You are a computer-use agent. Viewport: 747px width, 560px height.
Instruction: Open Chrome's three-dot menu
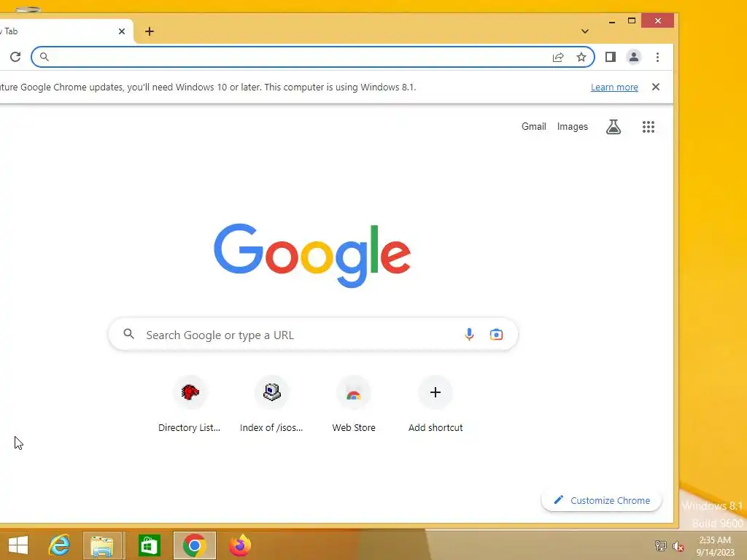(657, 57)
